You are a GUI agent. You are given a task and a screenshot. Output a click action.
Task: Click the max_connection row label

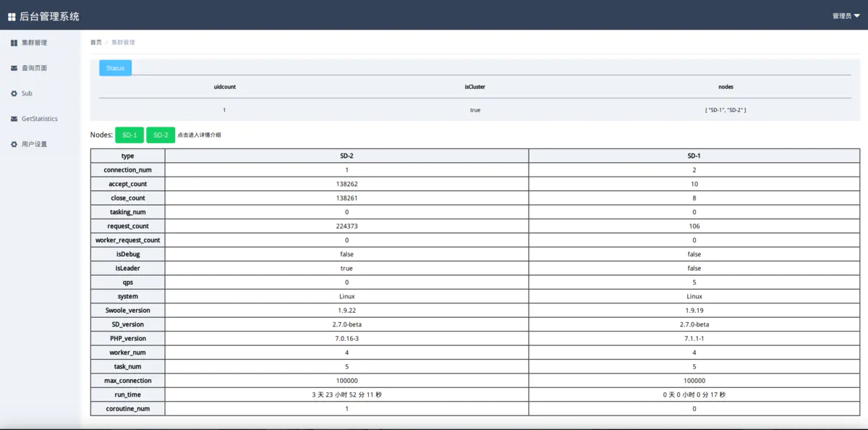tap(128, 381)
